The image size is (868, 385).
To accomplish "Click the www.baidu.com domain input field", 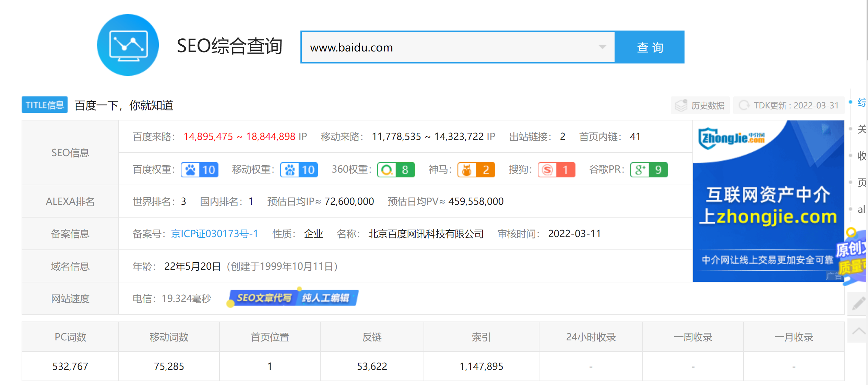I will 458,47.
